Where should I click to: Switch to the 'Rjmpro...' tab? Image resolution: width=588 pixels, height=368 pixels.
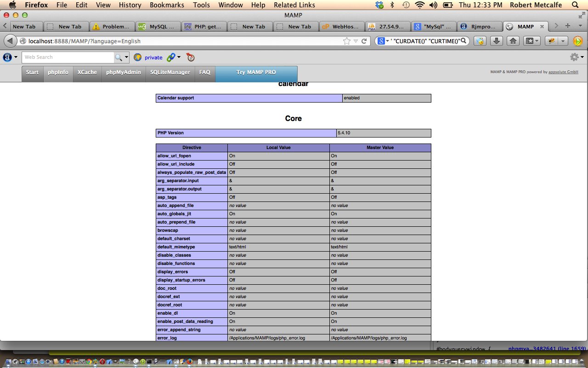(480, 26)
